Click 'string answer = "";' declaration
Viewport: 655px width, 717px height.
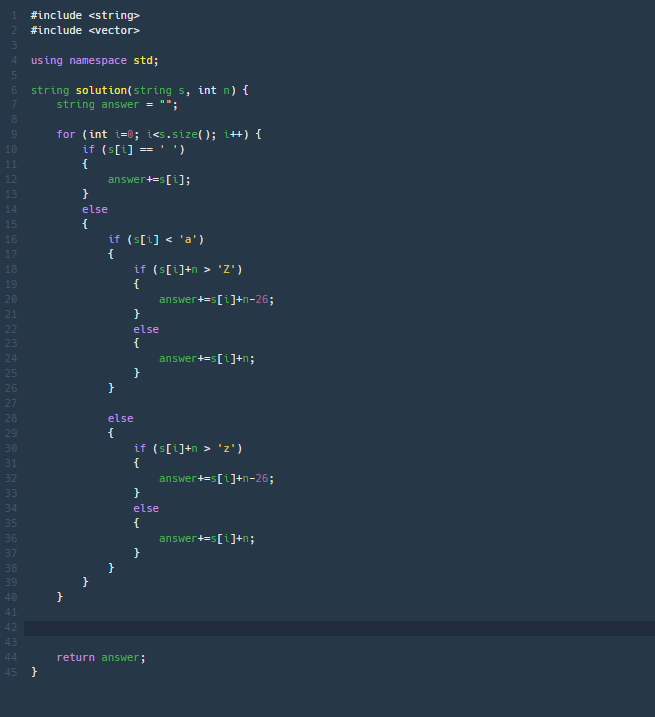(117, 105)
